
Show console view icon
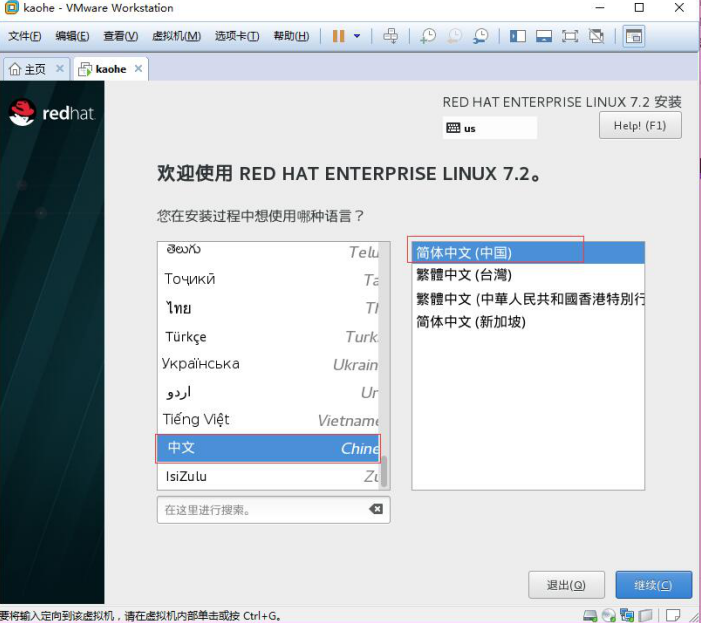pos(633,36)
